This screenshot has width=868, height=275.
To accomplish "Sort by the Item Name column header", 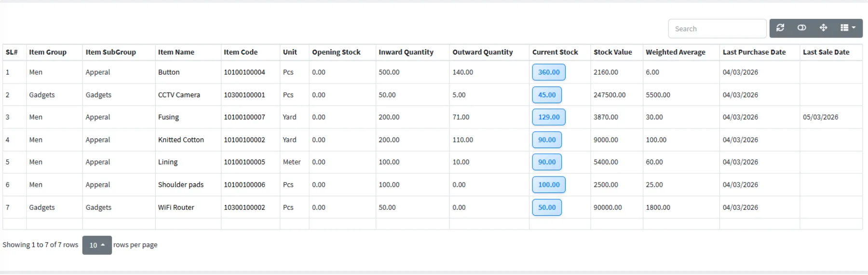I will tap(176, 52).
